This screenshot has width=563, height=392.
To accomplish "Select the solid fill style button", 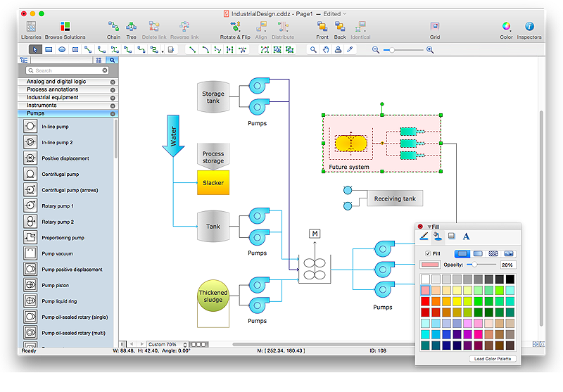I will click(462, 253).
